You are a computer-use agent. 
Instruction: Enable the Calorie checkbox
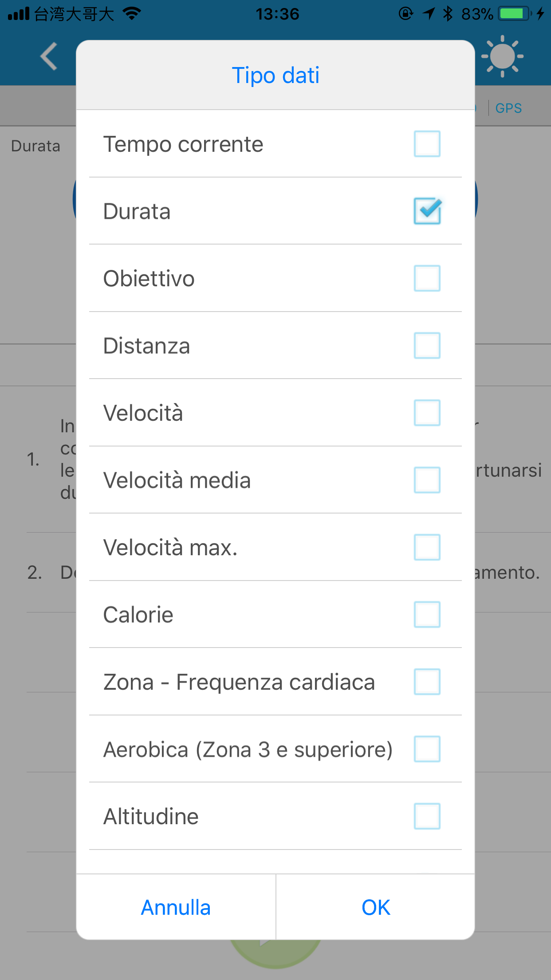click(427, 615)
